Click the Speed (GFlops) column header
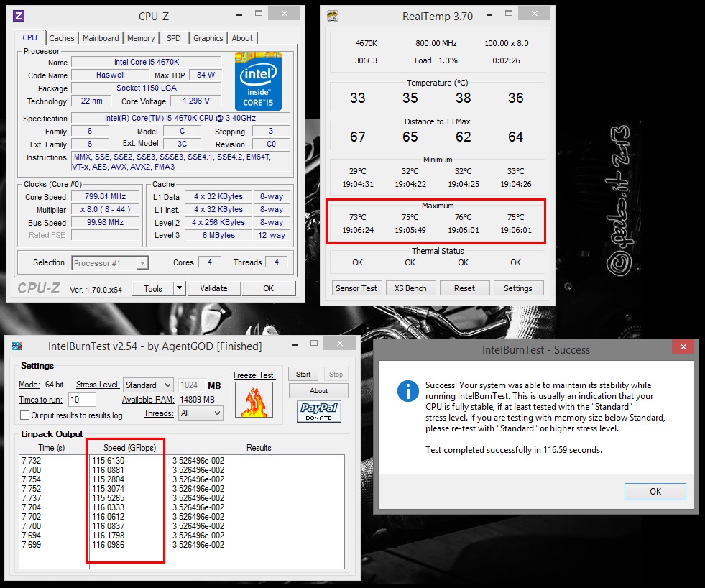This screenshot has height=588, width=705. tap(129, 448)
